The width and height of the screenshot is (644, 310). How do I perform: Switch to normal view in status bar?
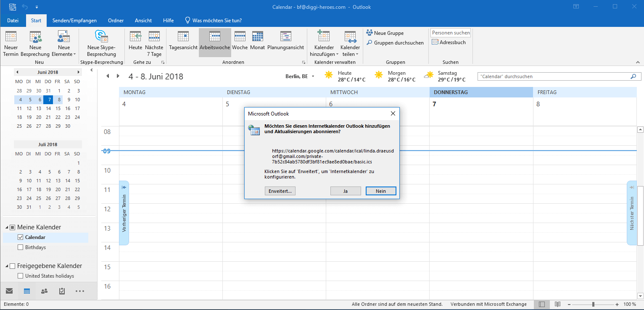point(542,304)
